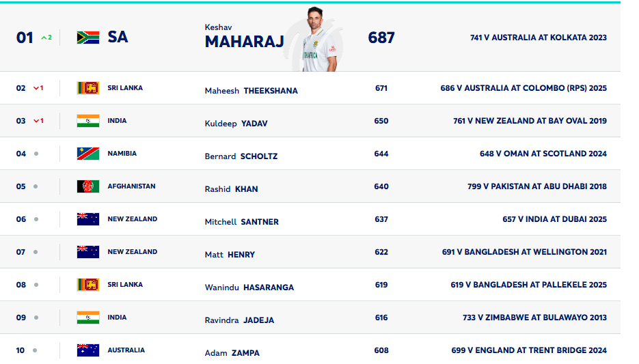Select Rashid KHAN player name
Screen dimensions: 639x364
coord(231,189)
